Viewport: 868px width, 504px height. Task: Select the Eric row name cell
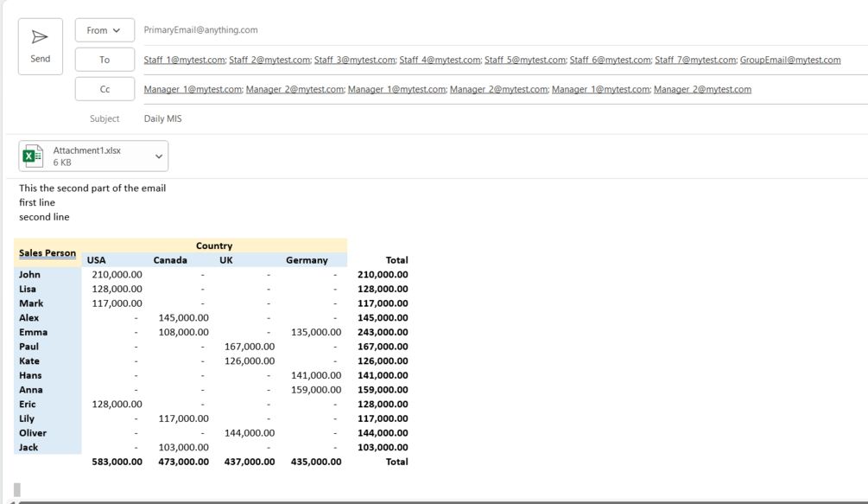[x=48, y=405]
